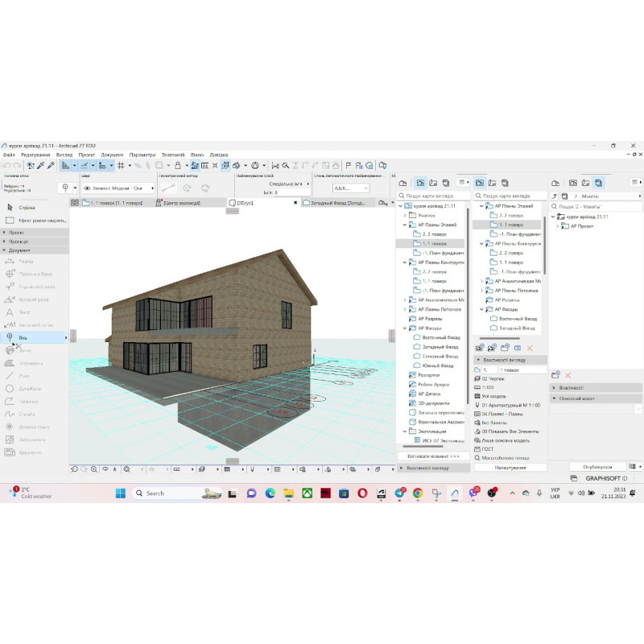This screenshot has width=644, height=644.
Task: Open the Teamwork menu
Action: 173,155
